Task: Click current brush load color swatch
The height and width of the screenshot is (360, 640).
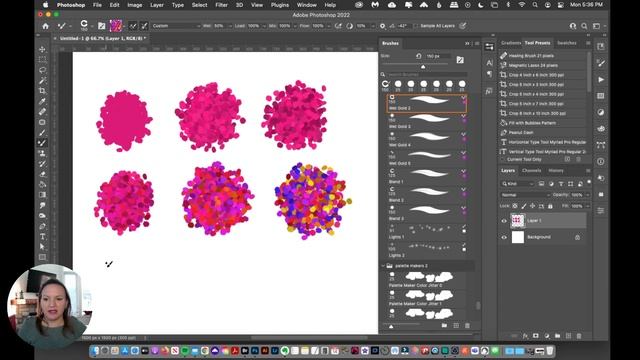Action: (x=116, y=26)
